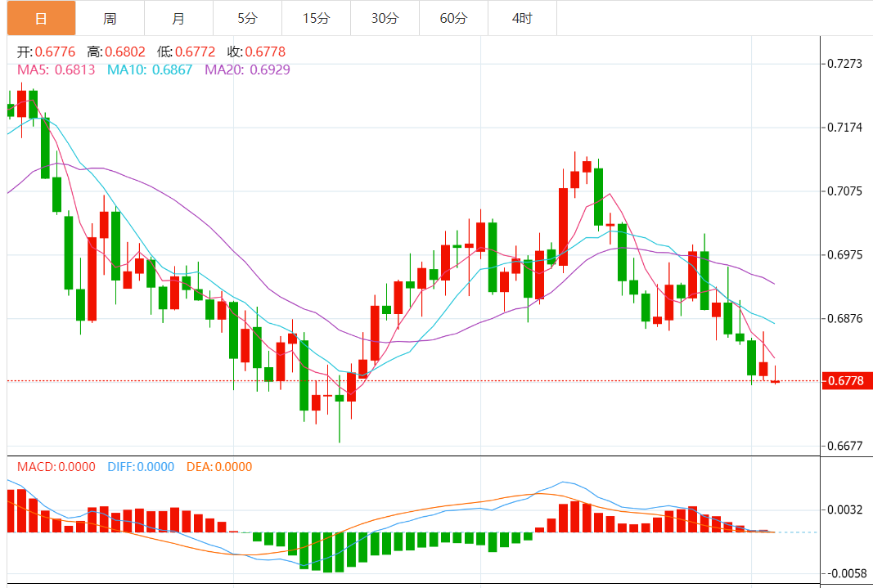This screenshot has width=873, height=588.
Task: Switch to the 周 weekly timeframe tab
Action: 110,18
